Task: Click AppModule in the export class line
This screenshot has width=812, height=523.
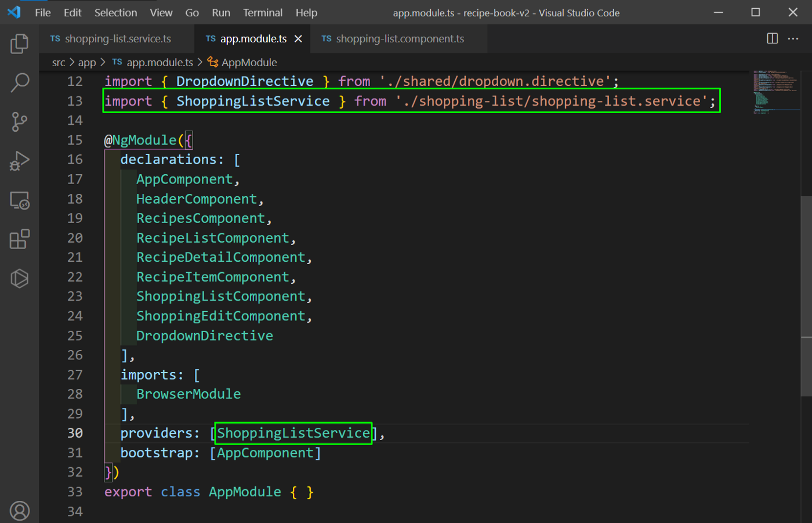Action: [245, 492]
